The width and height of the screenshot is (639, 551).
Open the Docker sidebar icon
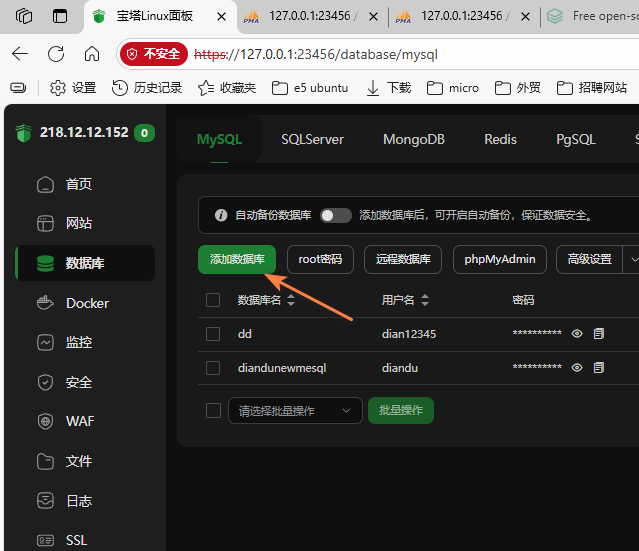pos(45,303)
